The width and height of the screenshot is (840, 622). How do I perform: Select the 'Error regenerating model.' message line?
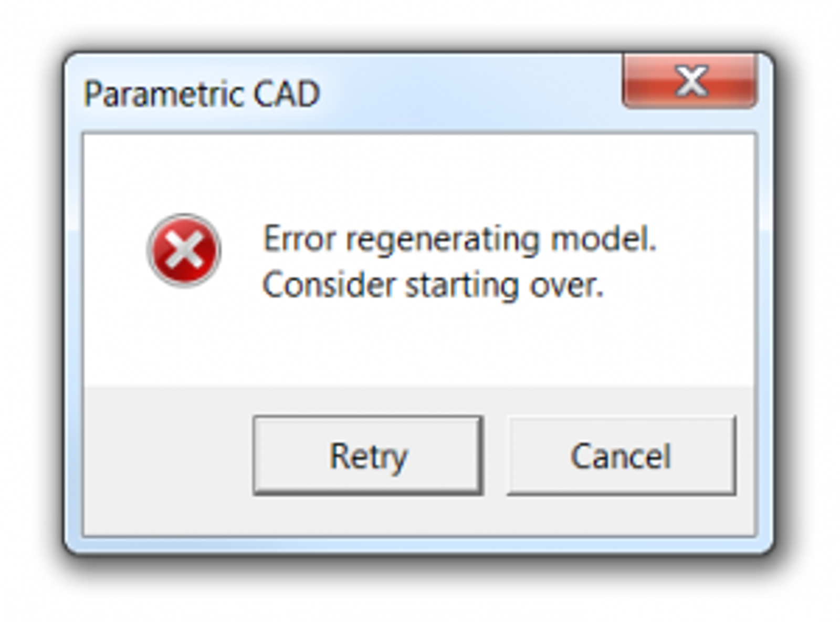pos(459,240)
